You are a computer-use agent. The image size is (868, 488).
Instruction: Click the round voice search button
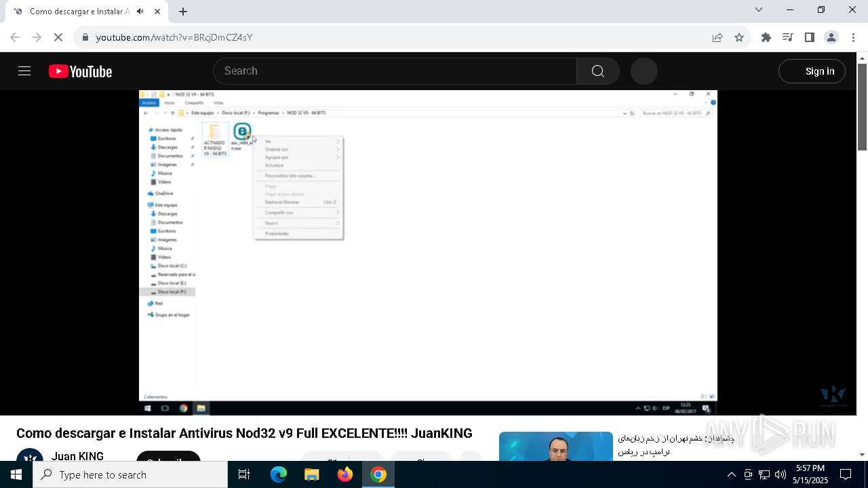pos(644,71)
